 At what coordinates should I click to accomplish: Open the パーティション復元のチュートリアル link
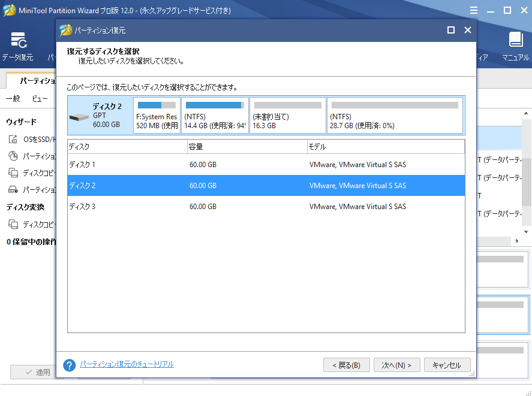point(127,364)
